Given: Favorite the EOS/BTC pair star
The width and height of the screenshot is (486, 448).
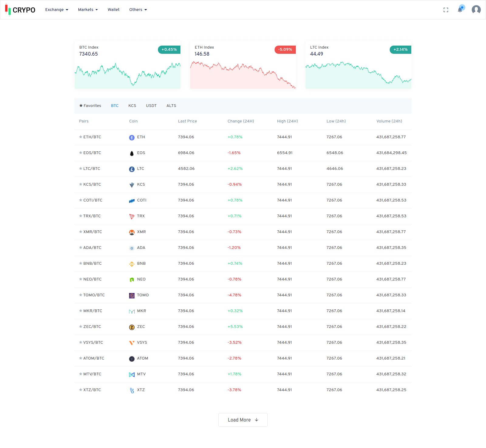Looking at the screenshot, I should (x=81, y=153).
